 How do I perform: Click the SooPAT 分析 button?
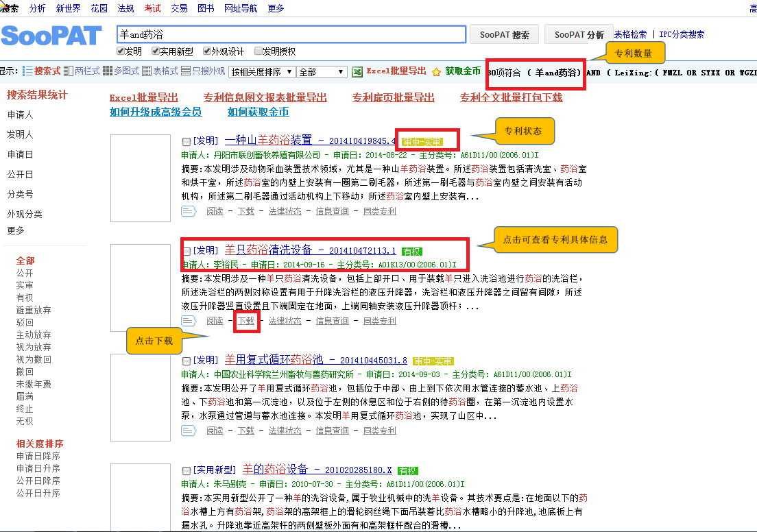[x=579, y=35]
